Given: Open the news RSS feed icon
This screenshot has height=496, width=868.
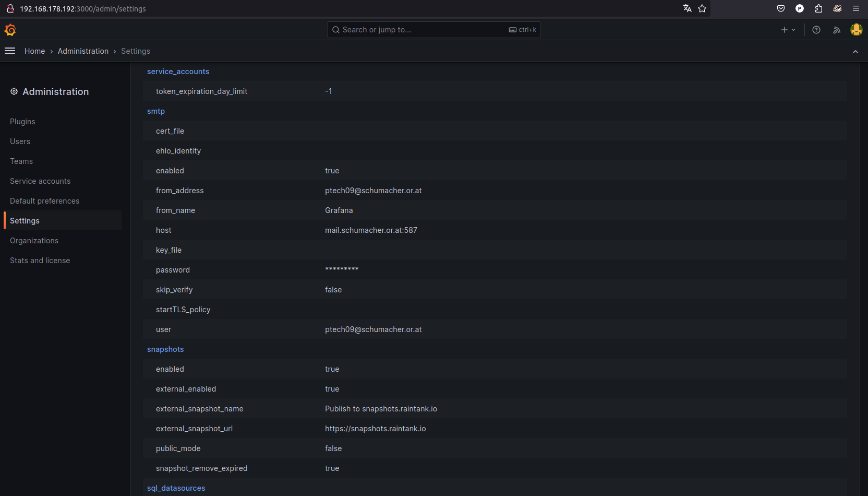Looking at the screenshot, I should [837, 30].
